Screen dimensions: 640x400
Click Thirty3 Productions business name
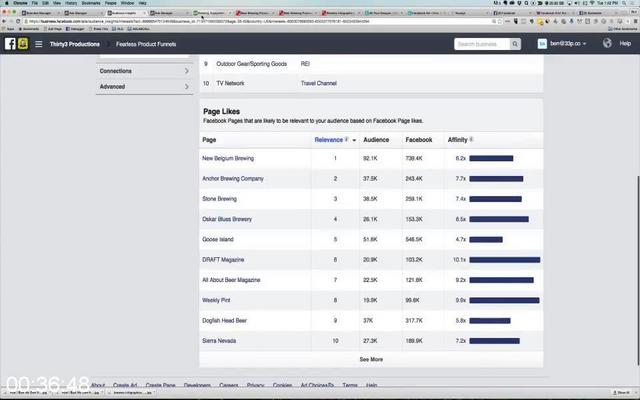[x=75, y=44]
